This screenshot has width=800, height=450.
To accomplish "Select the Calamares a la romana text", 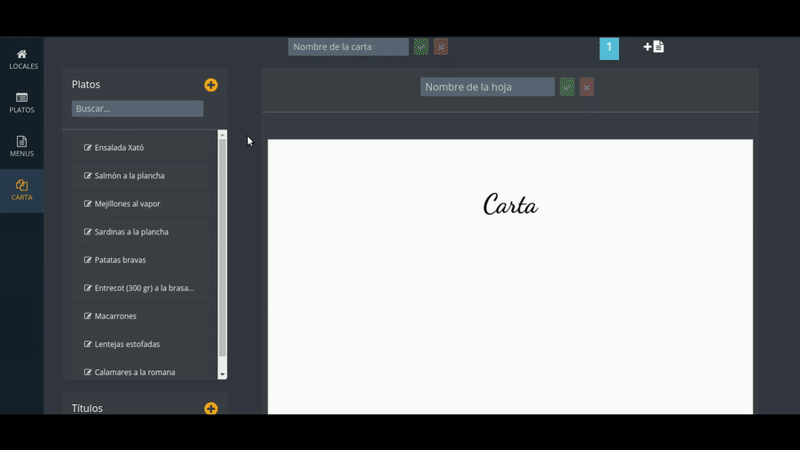I will (x=135, y=372).
